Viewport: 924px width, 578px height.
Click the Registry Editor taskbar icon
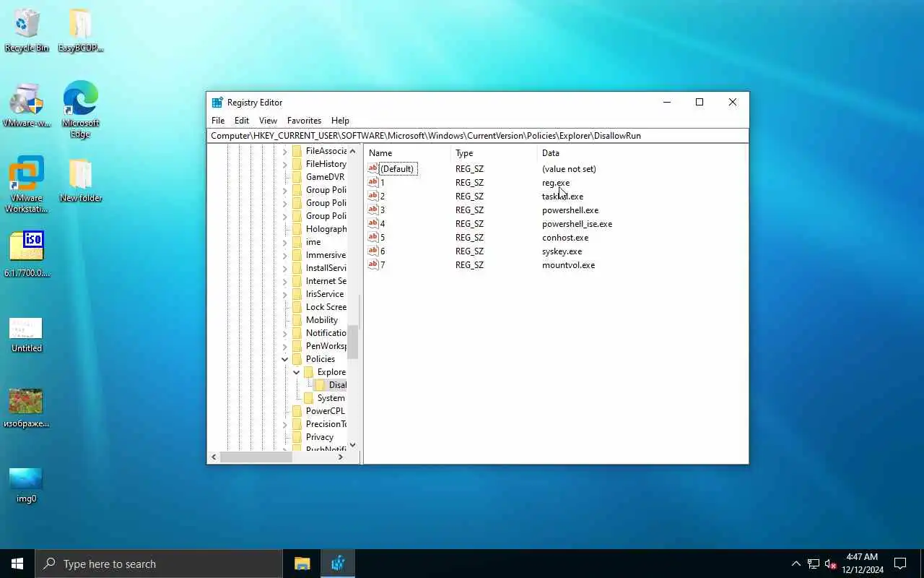pyautogui.click(x=338, y=564)
